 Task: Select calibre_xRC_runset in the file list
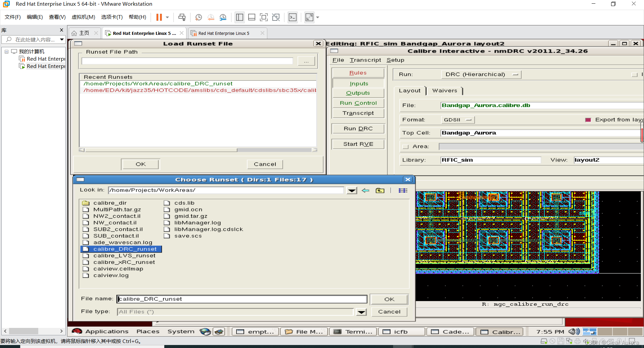pyautogui.click(x=124, y=262)
